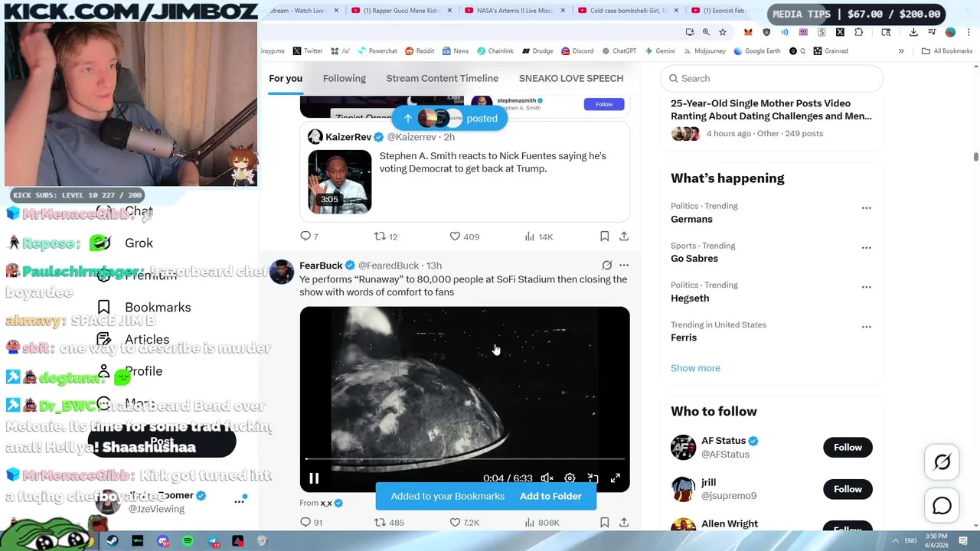Switch to the For you tab
Image resolution: width=980 pixels, height=551 pixels.
point(286,78)
